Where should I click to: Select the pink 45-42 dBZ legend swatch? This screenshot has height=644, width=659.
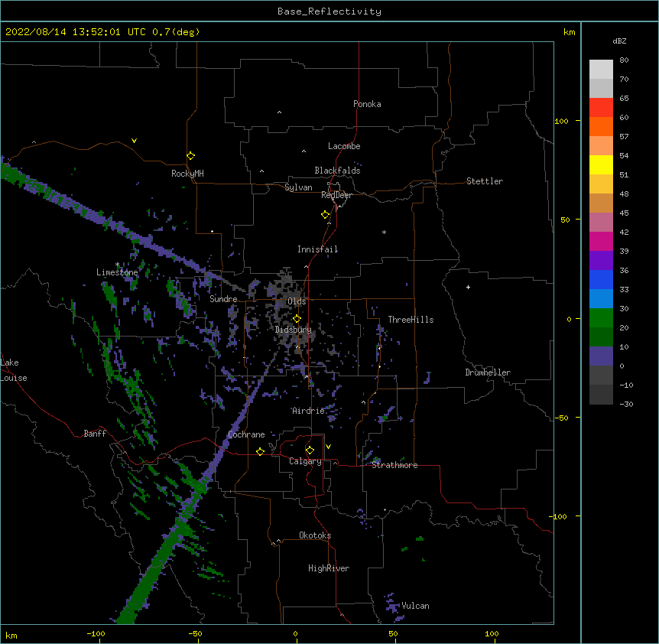(601, 222)
